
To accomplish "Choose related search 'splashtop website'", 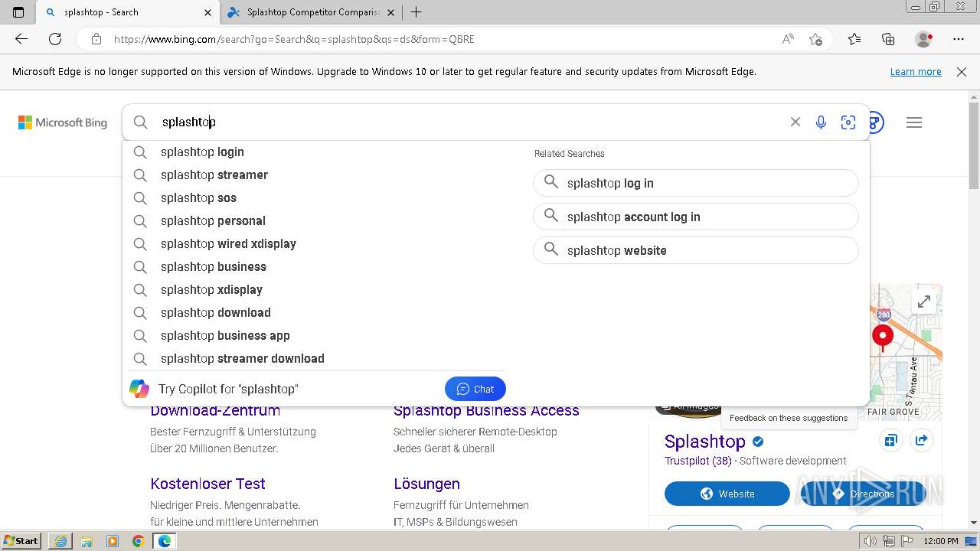I will 696,250.
